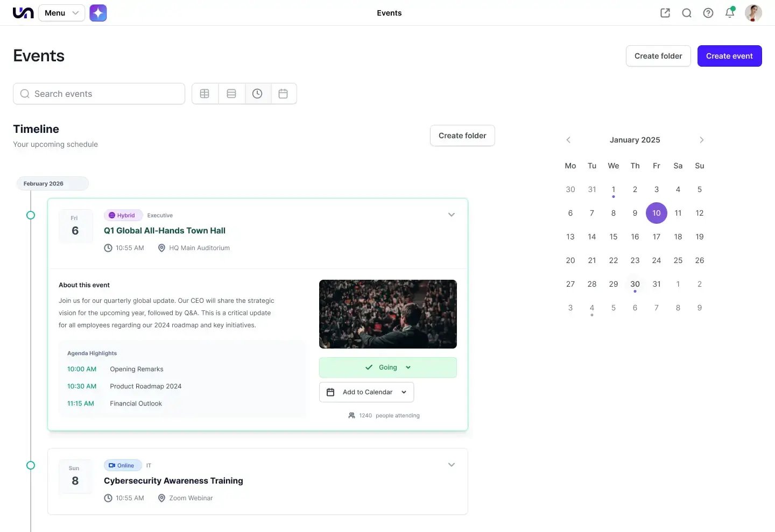The height and width of the screenshot is (532, 775).
Task: Toggle the Going RSVP status button
Action: (x=387, y=367)
